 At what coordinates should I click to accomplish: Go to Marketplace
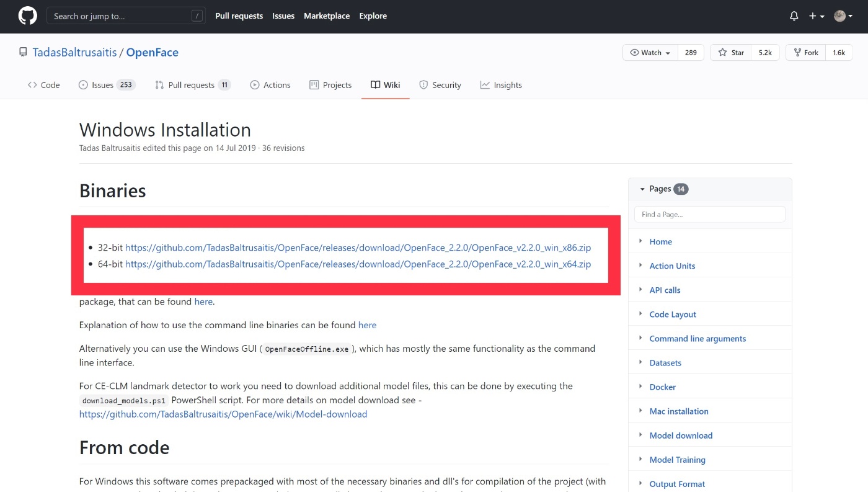point(327,16)
